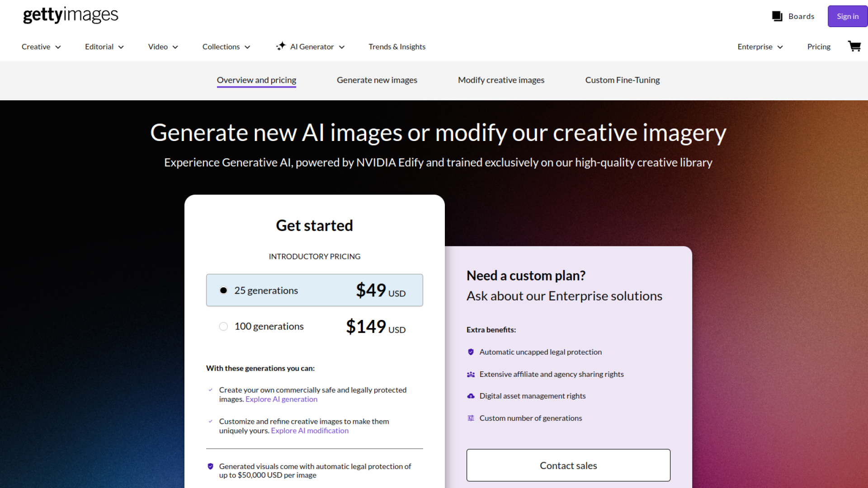Click the people icon for agency sharing rights
Viewport: 868px width, 488px height.
coord(470,374)
